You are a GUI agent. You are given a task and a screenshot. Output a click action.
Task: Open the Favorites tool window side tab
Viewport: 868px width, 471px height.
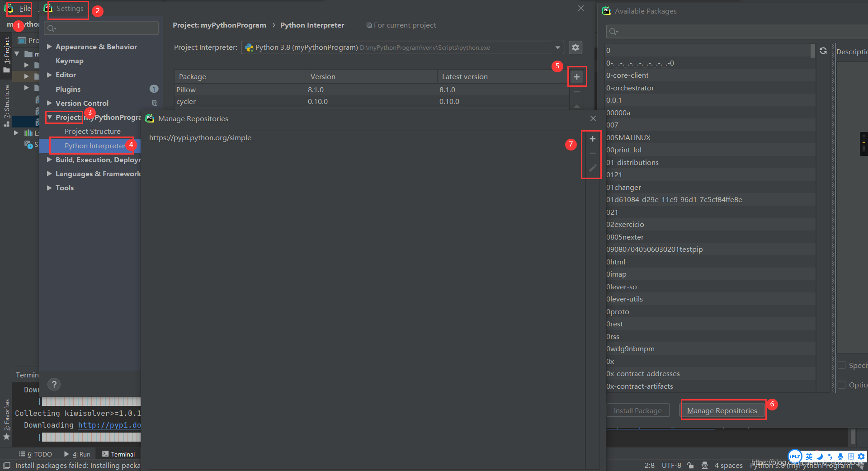point(6,419)
